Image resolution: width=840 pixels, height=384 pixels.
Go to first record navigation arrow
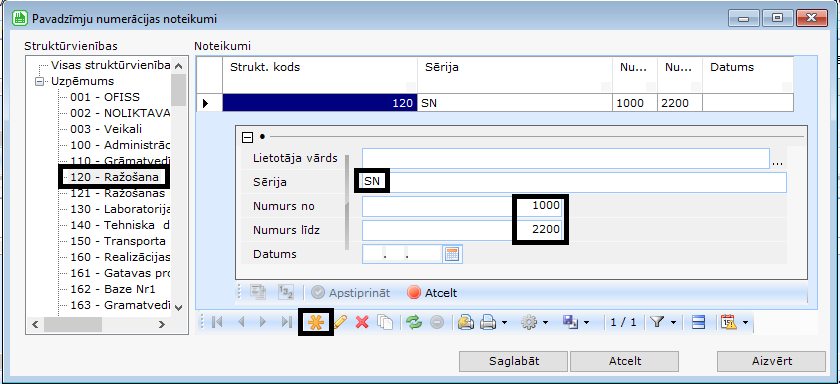click(x=217, y=322)
